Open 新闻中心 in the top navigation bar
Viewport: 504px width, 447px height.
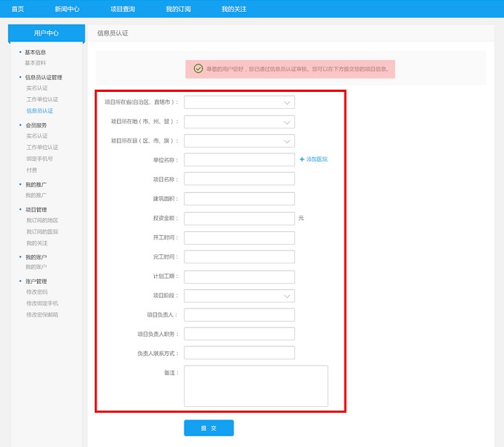pos(67,9)
